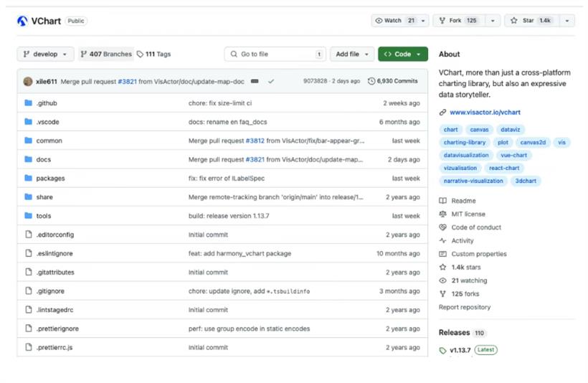Open the .github folder
Screen dimensions: 588x383
(47, 103)
